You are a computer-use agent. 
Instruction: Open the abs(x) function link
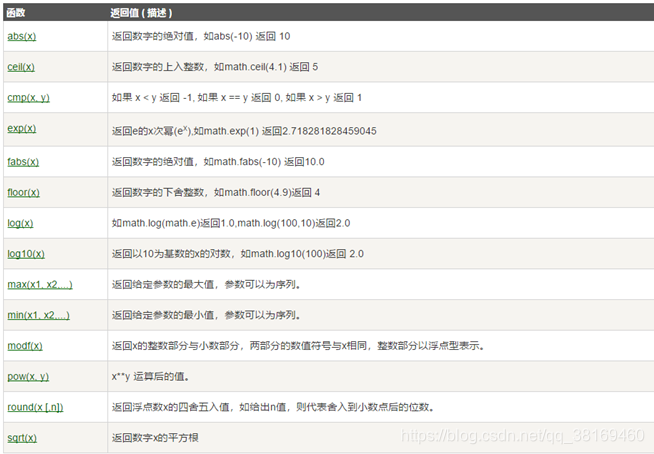(22, 36)
